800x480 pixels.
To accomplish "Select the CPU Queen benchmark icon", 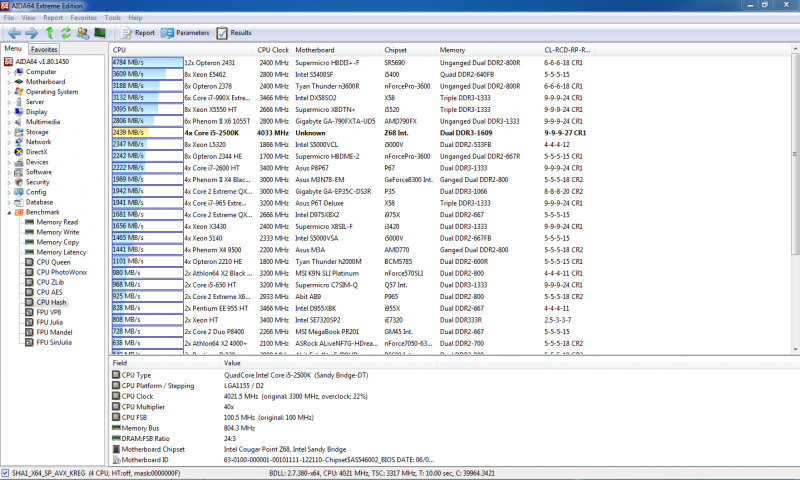I will (x=29, y=262).
